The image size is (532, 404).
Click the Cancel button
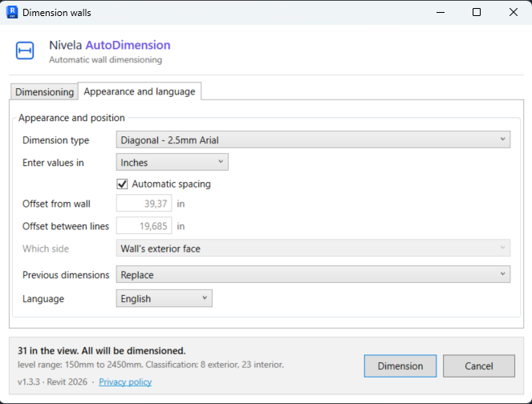point(479,366)
